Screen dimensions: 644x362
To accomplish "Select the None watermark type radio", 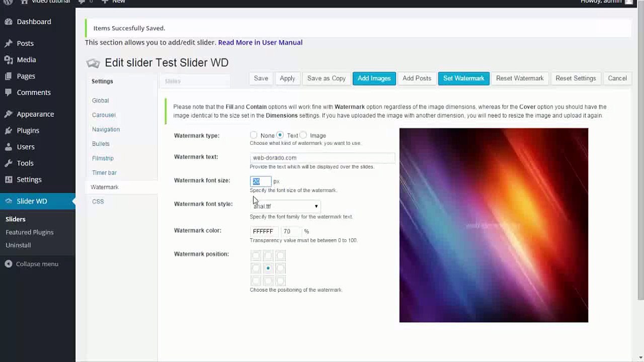I will coord(254,135).
